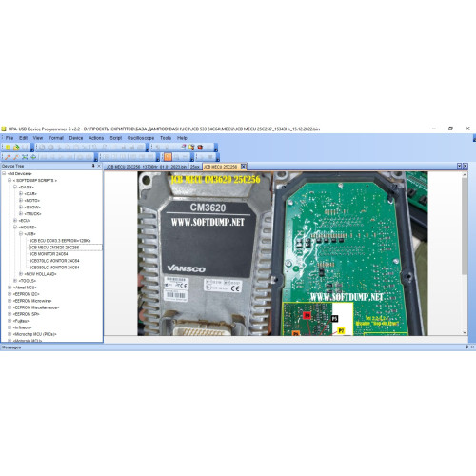The width and height of the screenshot is (476, 476).
Task: Expand the EEPROM Microwire tree node
Action: coord(10,301)
